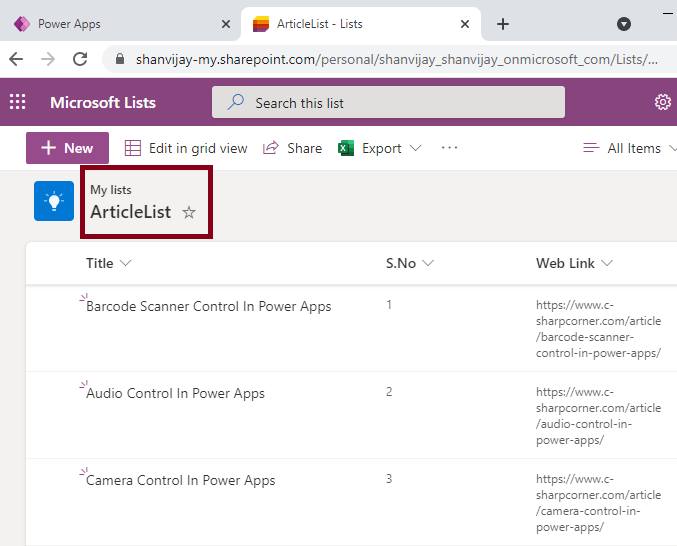Viewport: 677px width, 546px height.
Task: Click S.No value 3
Action: pyautogui.click(x=389, y=479)
